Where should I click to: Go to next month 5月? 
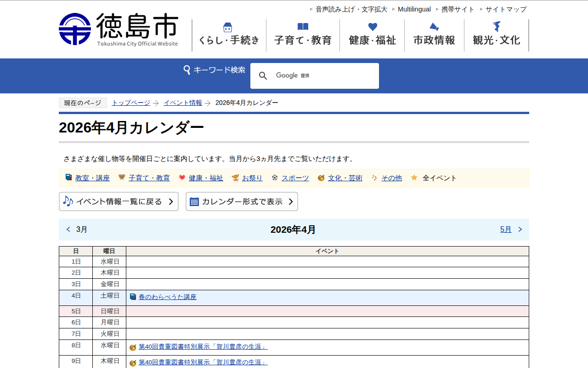click(506, 229)
